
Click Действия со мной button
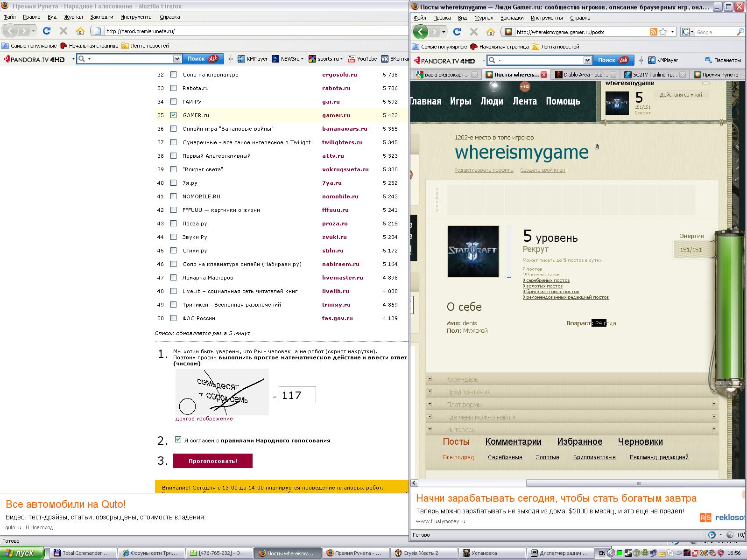tap(681, 95)
